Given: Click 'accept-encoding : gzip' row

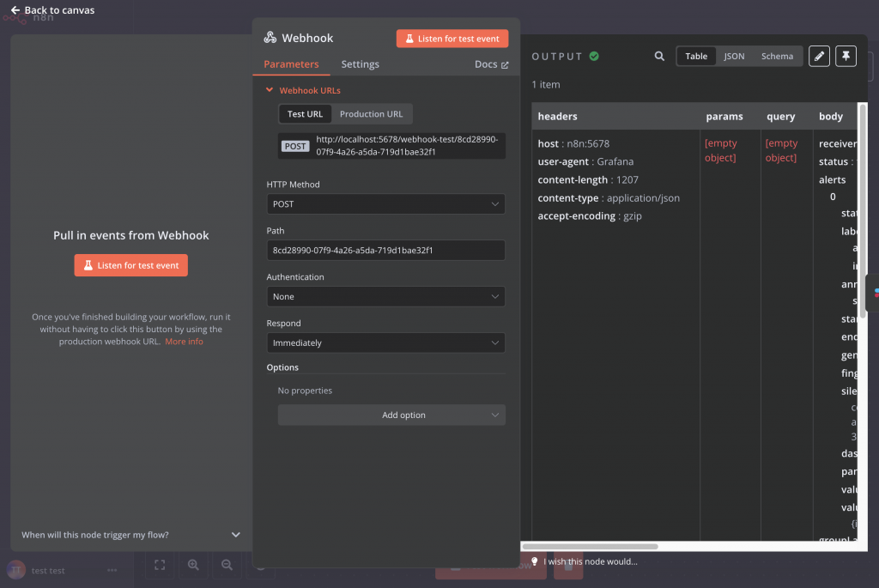Looking at the screenshot, I should [589, 215].
